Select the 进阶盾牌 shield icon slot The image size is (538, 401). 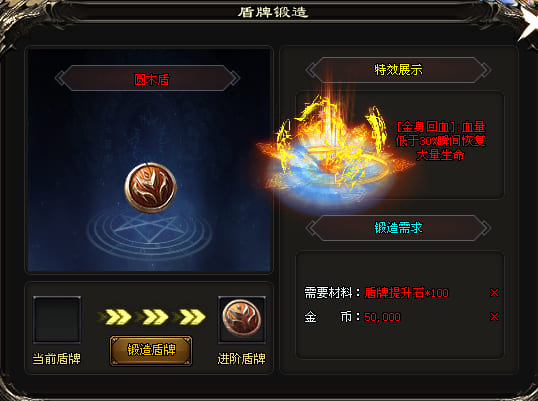pos(242,320)
